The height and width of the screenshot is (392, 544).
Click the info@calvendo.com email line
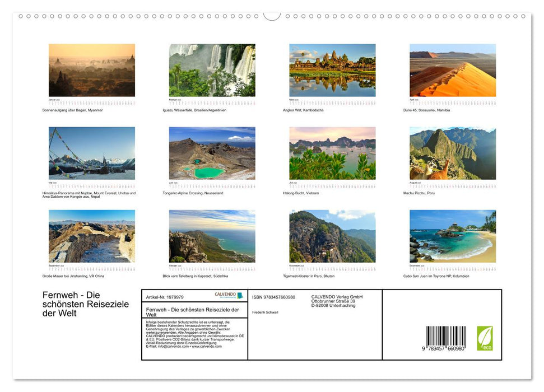point(183,346)
